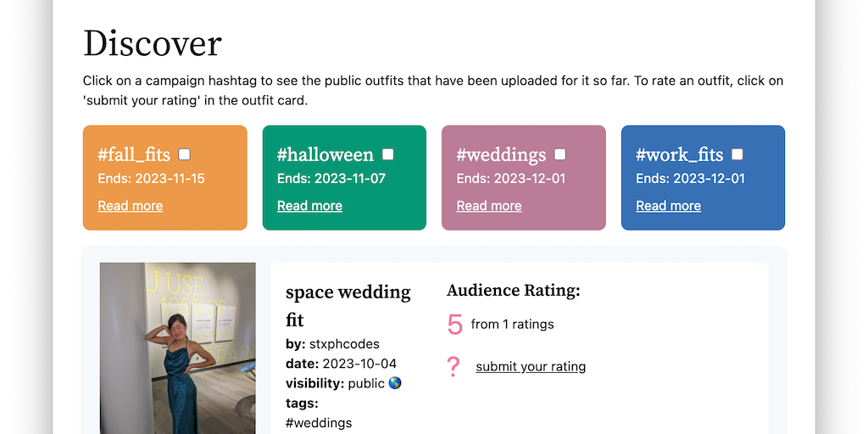The image size is (868, 434).
Task: Click the pink question mark rating icon
Action: click(x=453, y=366)
